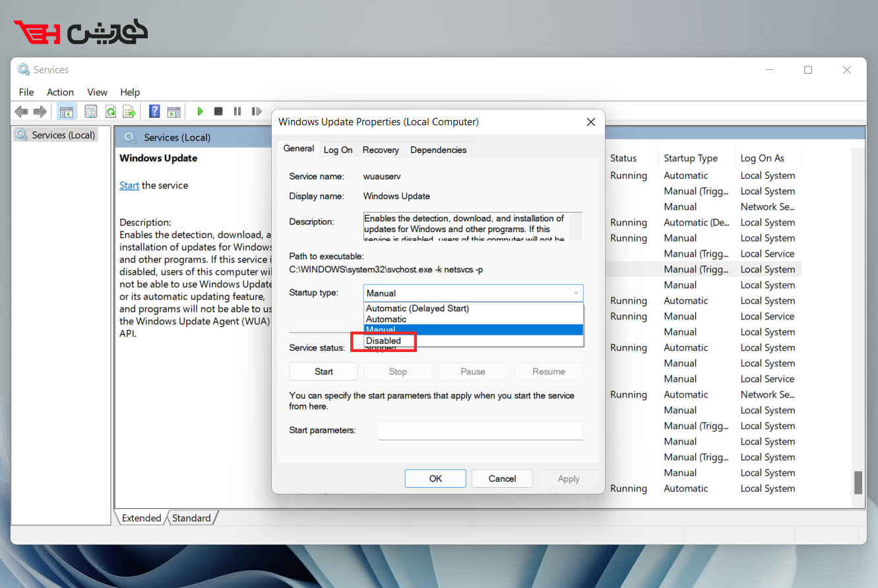Open the Action menu
This screenshot has height=588, width=878.
60,92
